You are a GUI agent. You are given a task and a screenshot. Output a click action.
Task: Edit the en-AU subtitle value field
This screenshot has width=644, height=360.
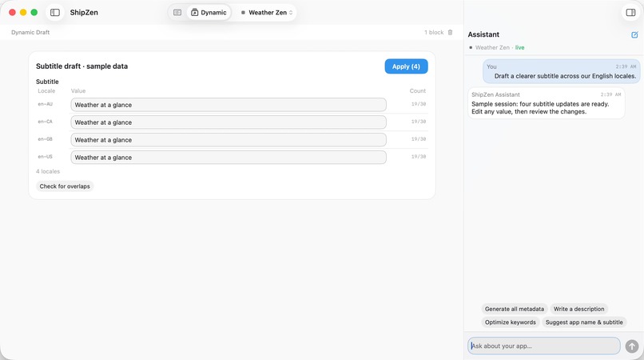pos(229,105)
